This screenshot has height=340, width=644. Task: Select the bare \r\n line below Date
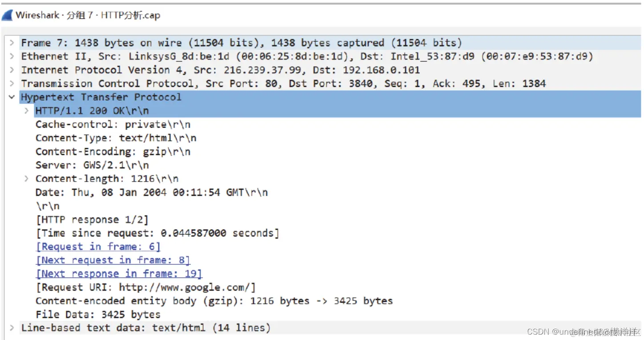point(48,206)
